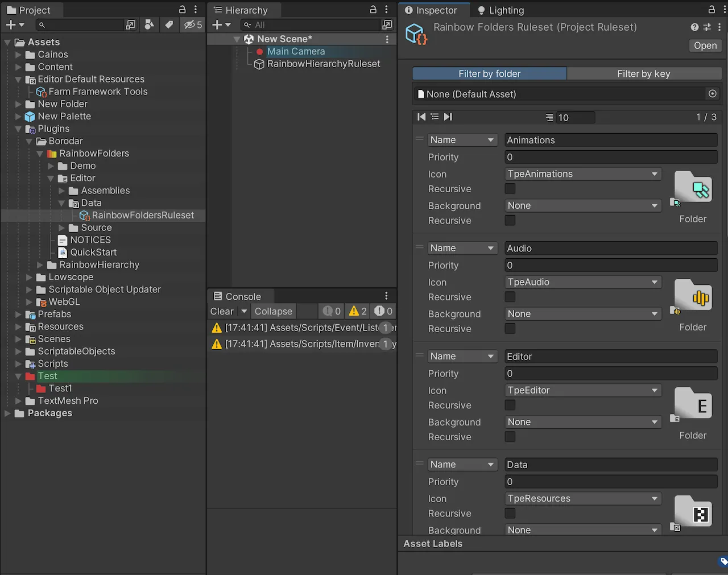Image resolution: width=728 pixels, height=575 pixels.
Task: Click the Default Asset object picker circle
Action: coord(712,94)
